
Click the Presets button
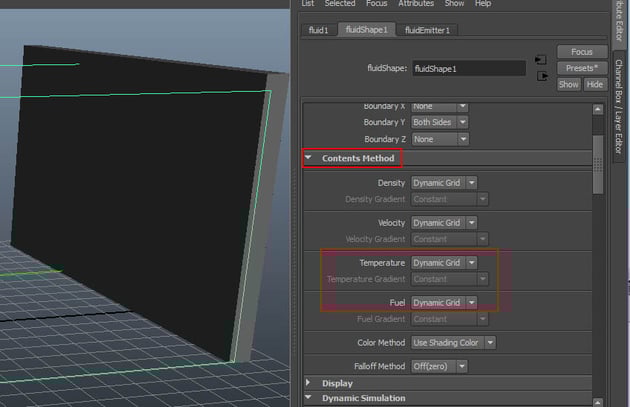(582, 68)
